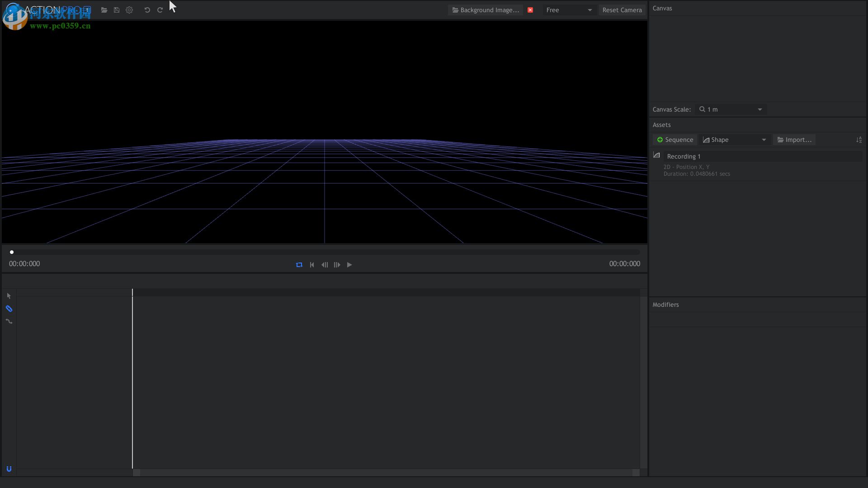Open a project file
The width and height of the screenshot is (868, 488).
tap(104, 10)
